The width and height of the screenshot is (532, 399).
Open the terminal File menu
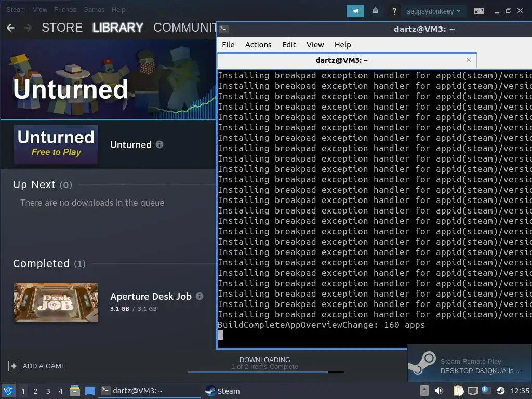coord(228,45)
